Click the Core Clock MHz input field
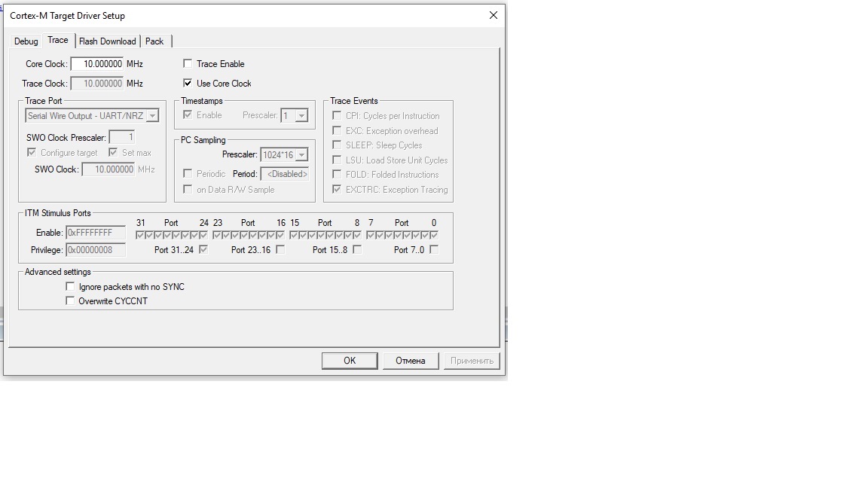 97,64
